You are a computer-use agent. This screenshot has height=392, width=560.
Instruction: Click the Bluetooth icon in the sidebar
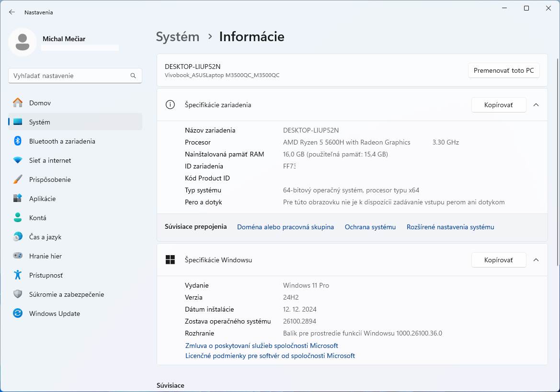click(x=18, y=141)
